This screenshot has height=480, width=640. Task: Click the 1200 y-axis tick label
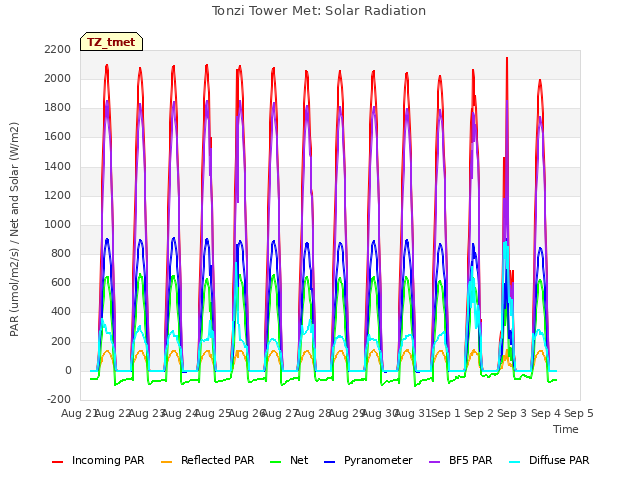tap(58, 195)
